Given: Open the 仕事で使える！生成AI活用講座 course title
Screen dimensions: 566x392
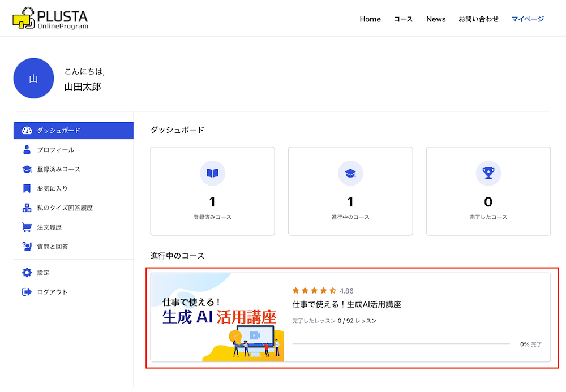Looking at the screenshot, I should (x=346, y=304).
